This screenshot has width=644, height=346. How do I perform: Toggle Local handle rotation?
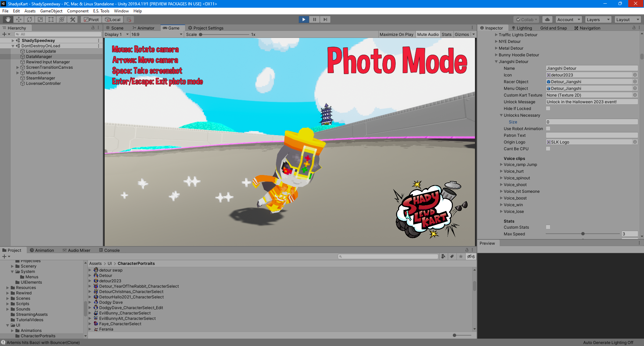[x=112, y=19]
